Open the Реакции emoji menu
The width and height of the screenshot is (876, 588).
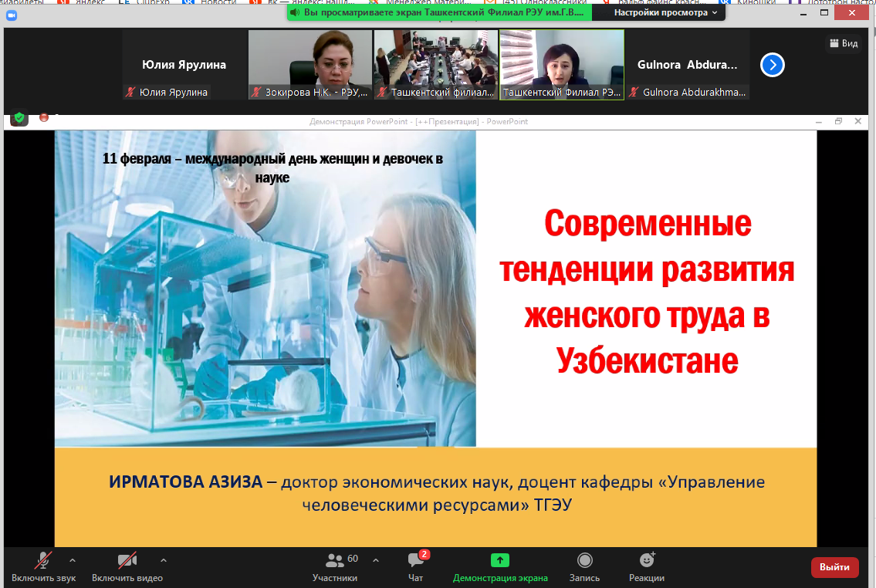tap(646, 567)
